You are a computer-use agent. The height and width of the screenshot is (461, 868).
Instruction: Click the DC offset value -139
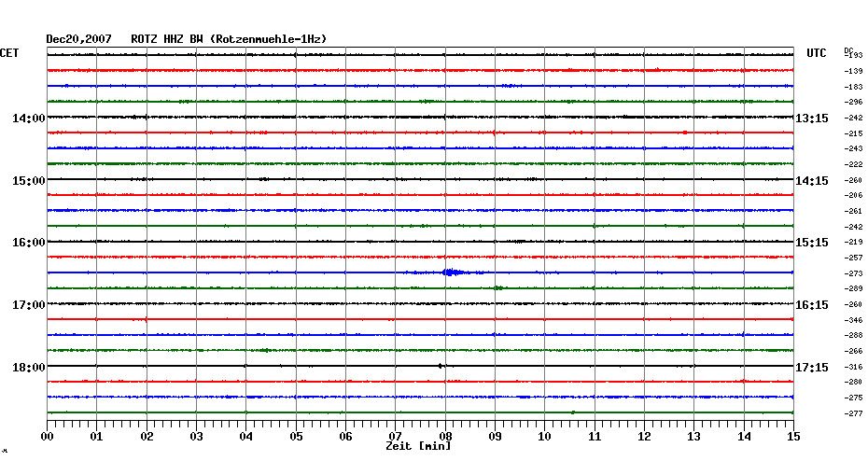853,71
